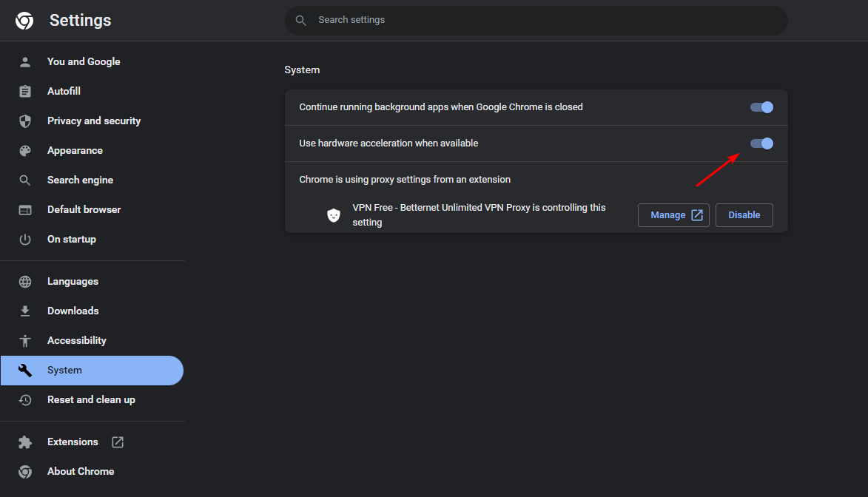Screen dimensions: 868x497
Task: Open Downloads settings
Action: click(x=92, y=311)
